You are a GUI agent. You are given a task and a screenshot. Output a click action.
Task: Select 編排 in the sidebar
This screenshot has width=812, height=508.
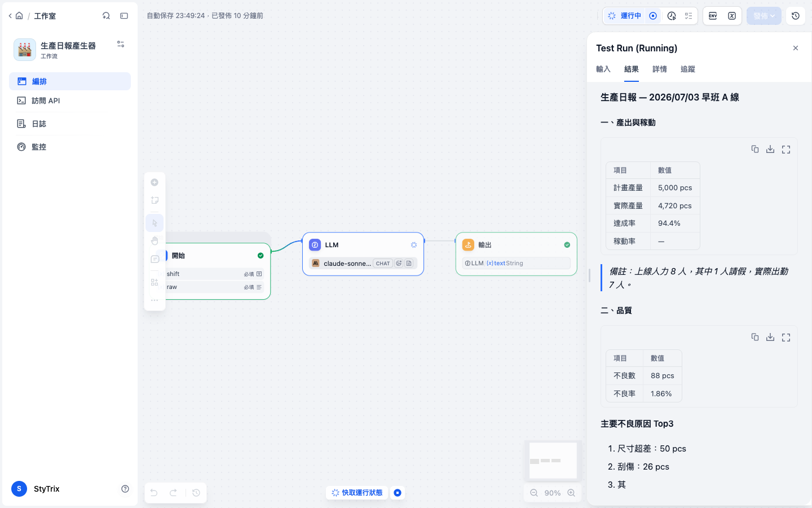point(70,81)
